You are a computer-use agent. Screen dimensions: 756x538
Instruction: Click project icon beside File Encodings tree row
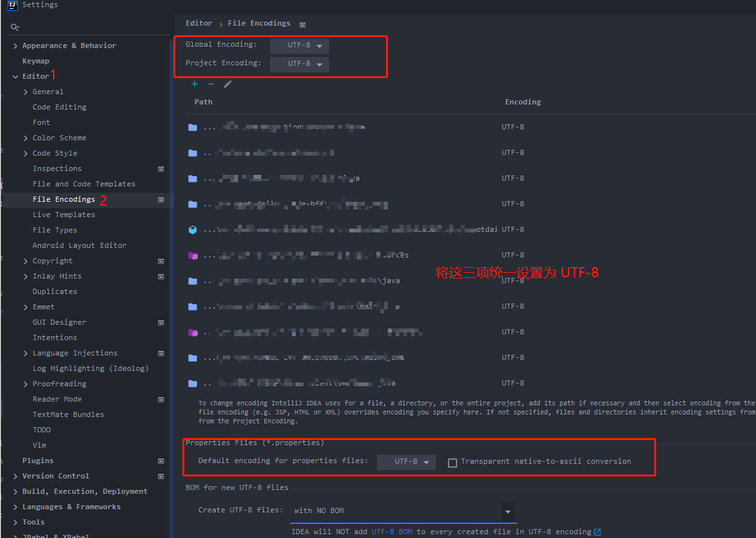[x=161, y=200]
